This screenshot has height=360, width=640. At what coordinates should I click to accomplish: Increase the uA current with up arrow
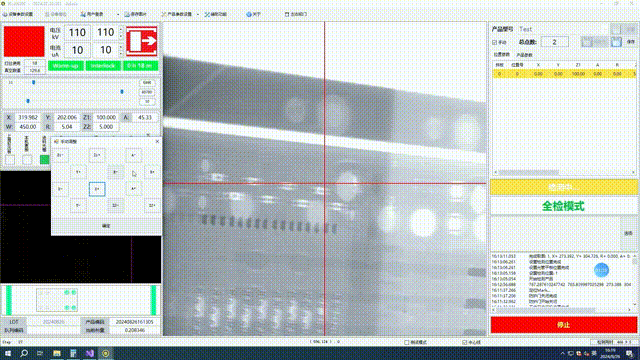120,47
